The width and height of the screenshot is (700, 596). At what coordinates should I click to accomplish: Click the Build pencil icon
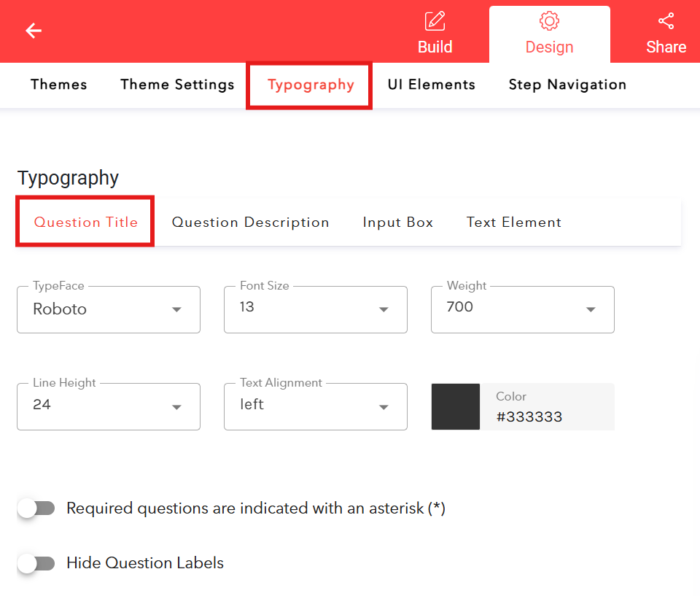(x=435, y=20)
